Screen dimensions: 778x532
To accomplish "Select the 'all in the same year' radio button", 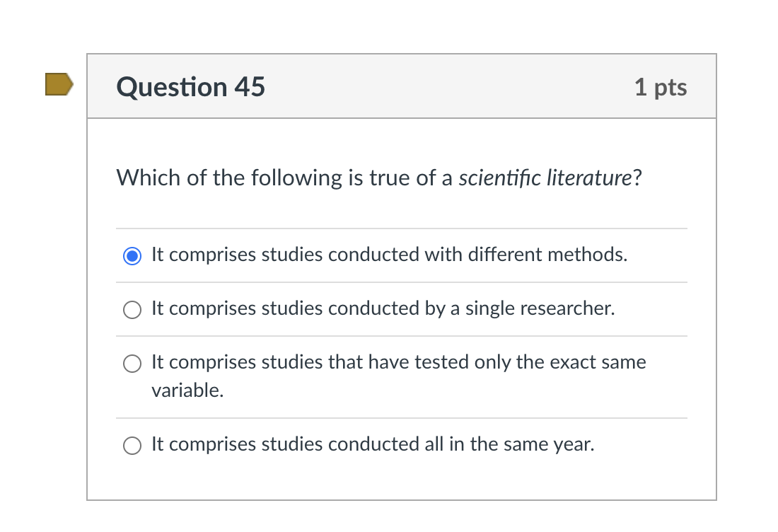I will click(132, 445).
